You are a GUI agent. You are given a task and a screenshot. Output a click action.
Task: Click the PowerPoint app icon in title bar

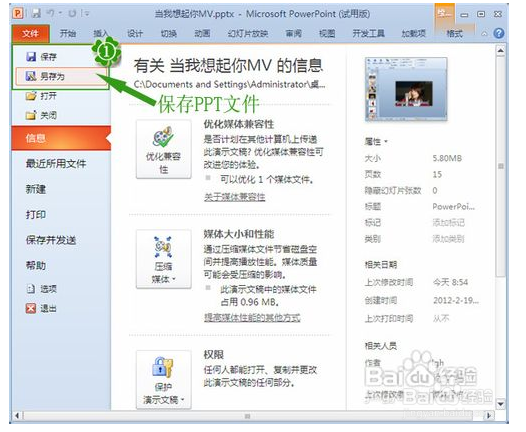17,13
